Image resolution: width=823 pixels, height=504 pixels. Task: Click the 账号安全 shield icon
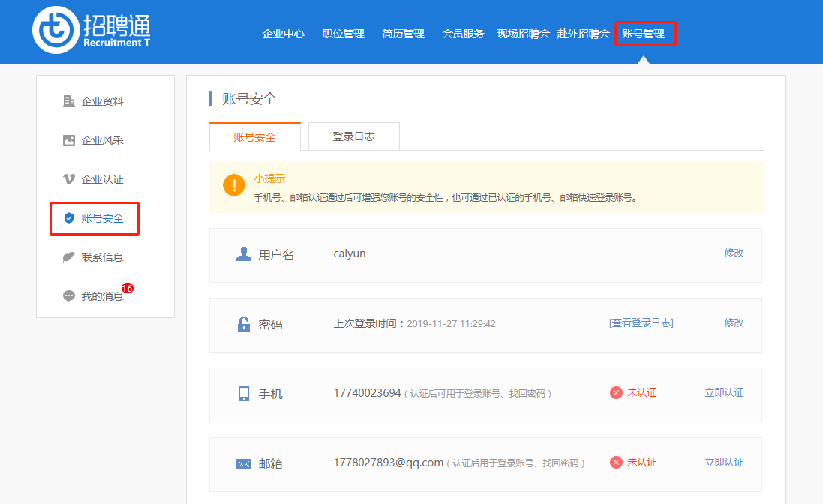(69, 218)
